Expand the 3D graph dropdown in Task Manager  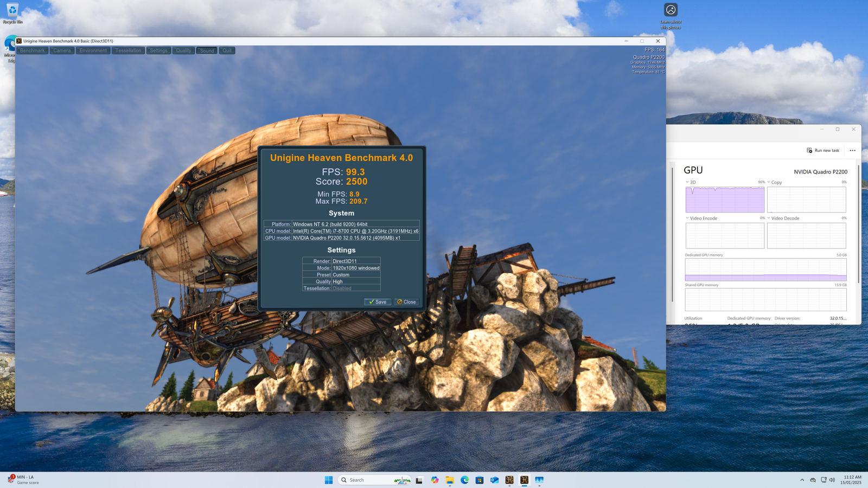click(x=687, y=182)
